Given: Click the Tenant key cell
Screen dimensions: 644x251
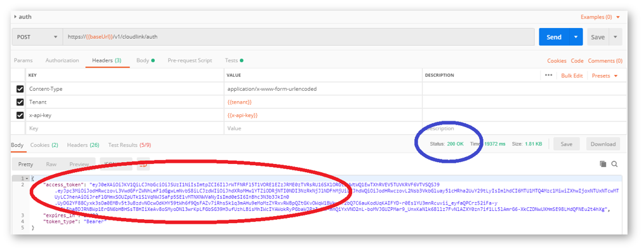Looking at the screenshot, I should click(126, 102).
